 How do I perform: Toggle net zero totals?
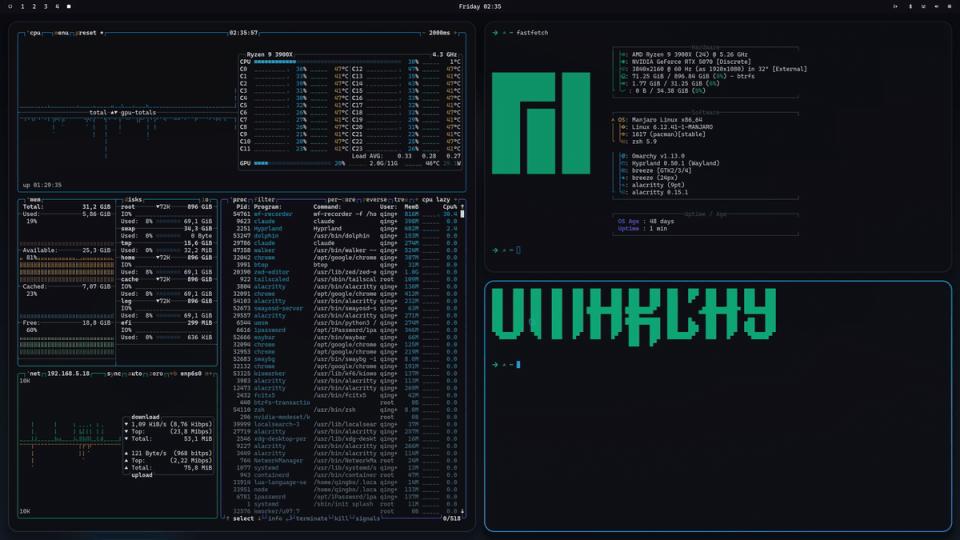[x=156, y=373]
